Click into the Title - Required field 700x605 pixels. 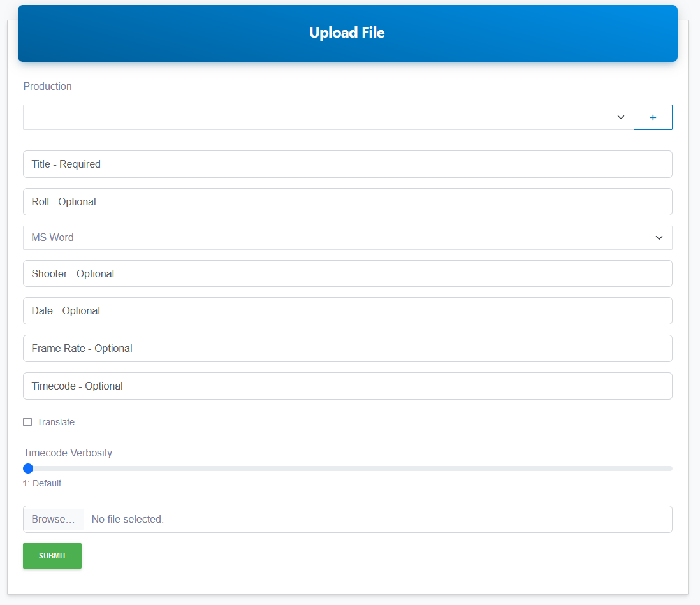(347, 164)
